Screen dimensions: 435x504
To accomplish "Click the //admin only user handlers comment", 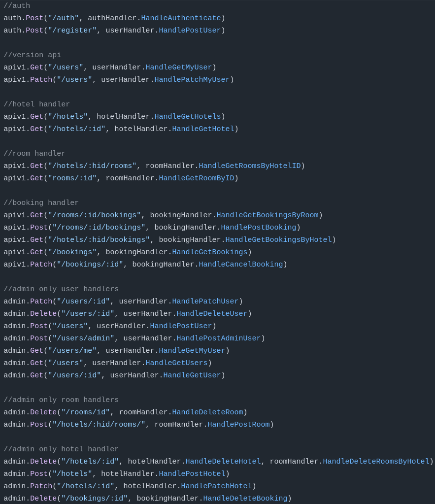I will click(61, 289).
